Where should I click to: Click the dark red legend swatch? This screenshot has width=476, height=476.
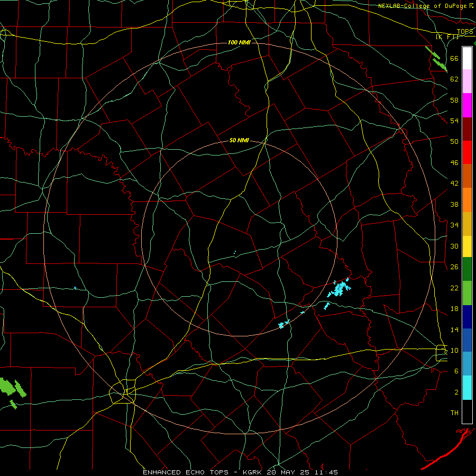pyautogui.click(x=467, y=129)
